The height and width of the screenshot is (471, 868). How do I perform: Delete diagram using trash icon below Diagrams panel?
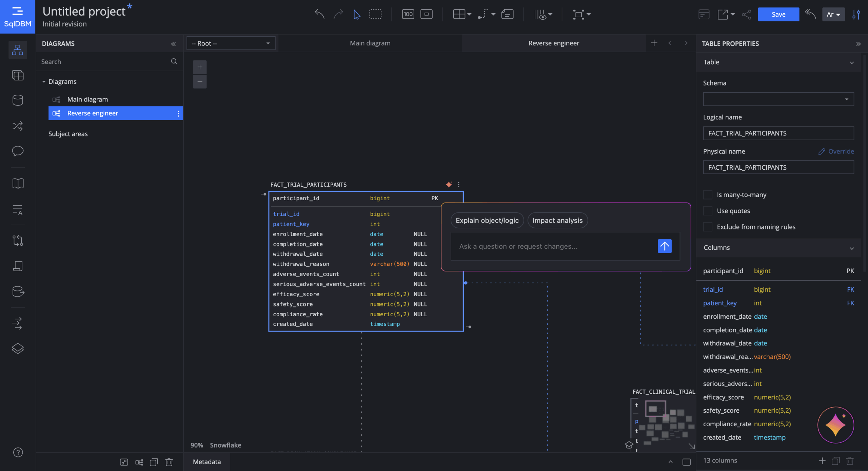(169, 462)
